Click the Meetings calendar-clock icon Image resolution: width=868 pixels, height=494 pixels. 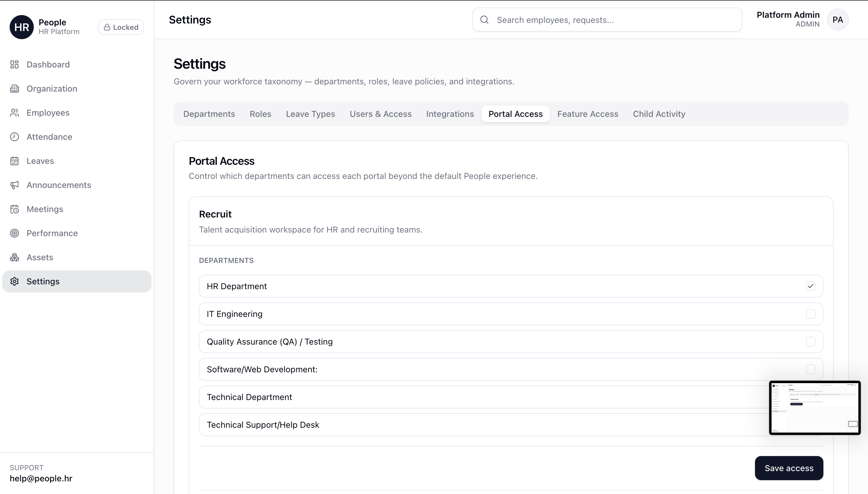[14, 209]
